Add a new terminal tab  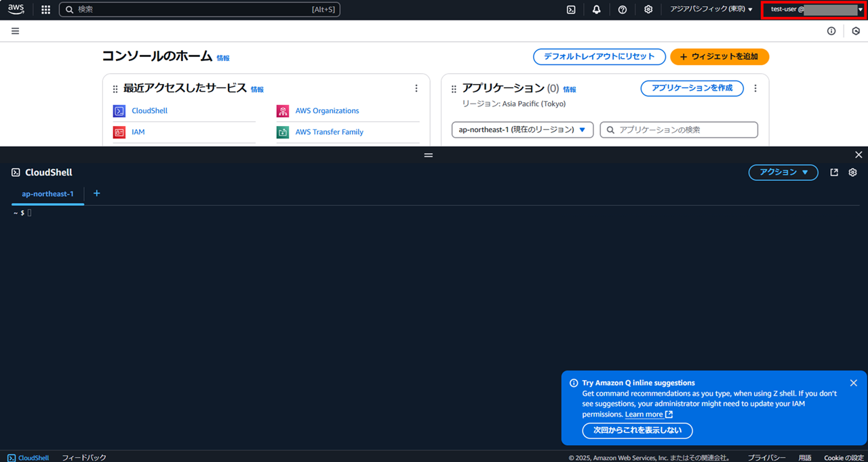pyautogui.click(x=96, y=193)
